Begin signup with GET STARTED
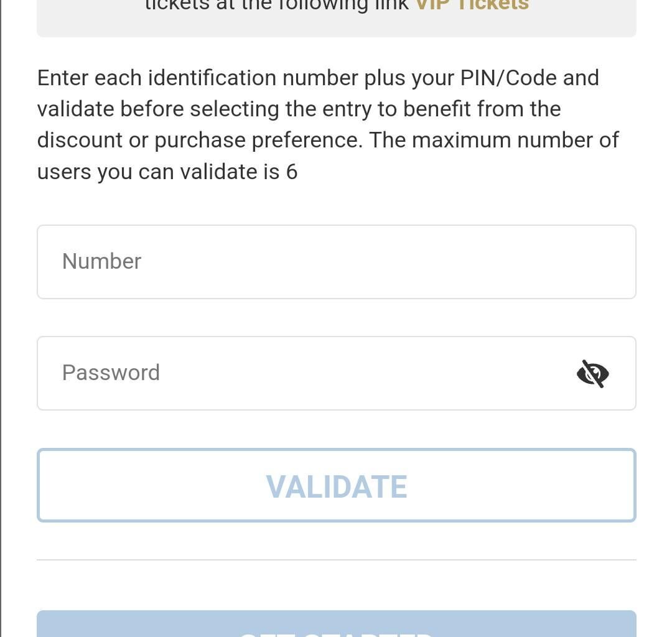The image size is (672, 637). tap(336, 628)
